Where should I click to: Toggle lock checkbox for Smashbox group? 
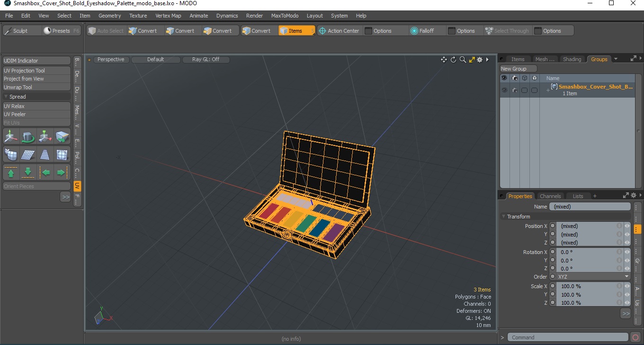[x=524, y=90]
